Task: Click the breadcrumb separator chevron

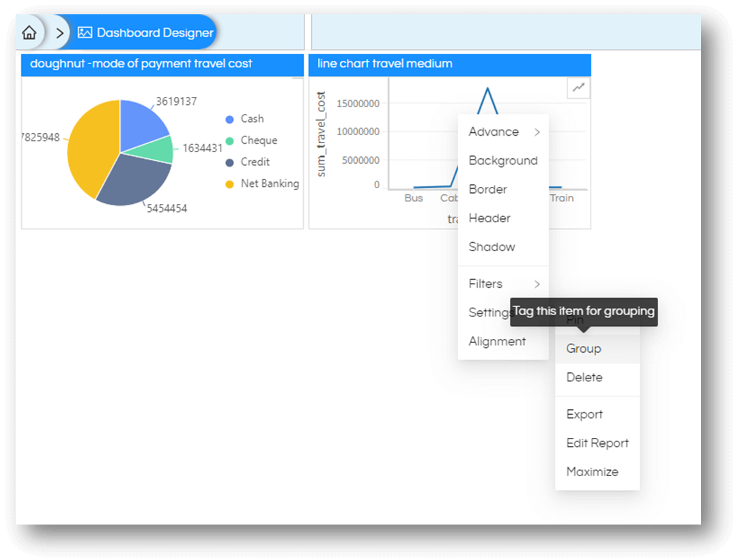Action: pyautogui.click(x=59, y=33)
